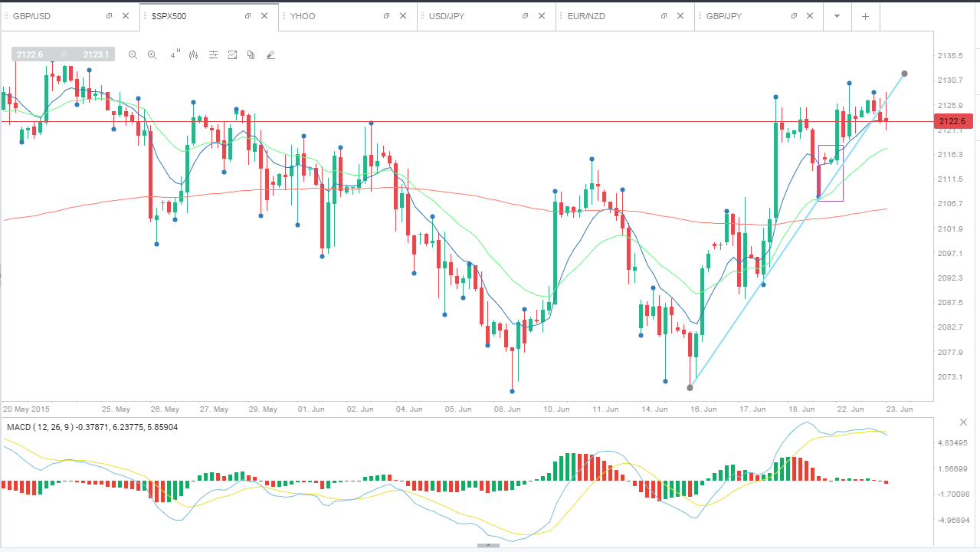This screenshot has width=980, height=552.
Task: Expand the tab list dropdown arrow
Action: (837, 16)
